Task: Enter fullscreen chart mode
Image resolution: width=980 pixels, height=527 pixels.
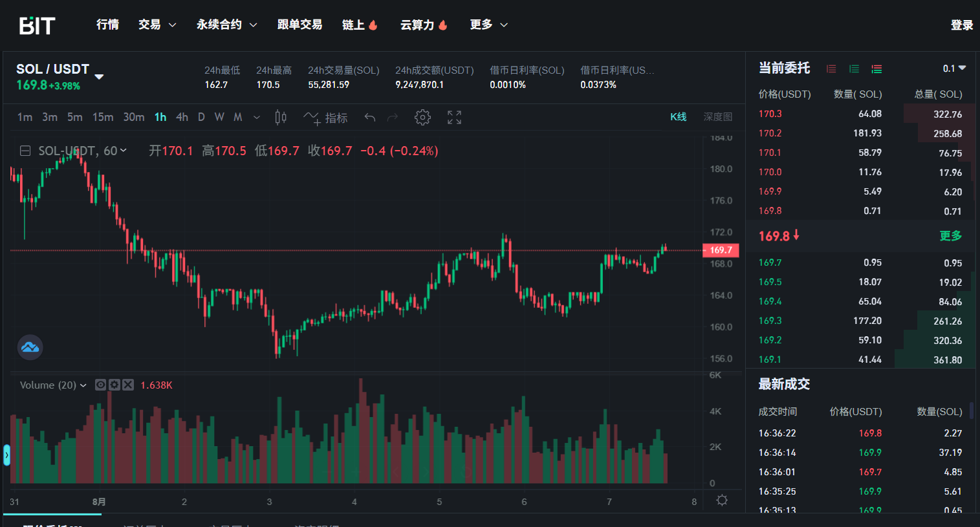Action: pyautogui.click(x=455, y=117)
